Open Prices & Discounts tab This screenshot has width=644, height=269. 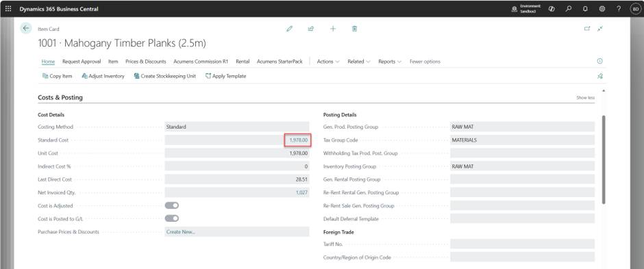tap(146, 62)
